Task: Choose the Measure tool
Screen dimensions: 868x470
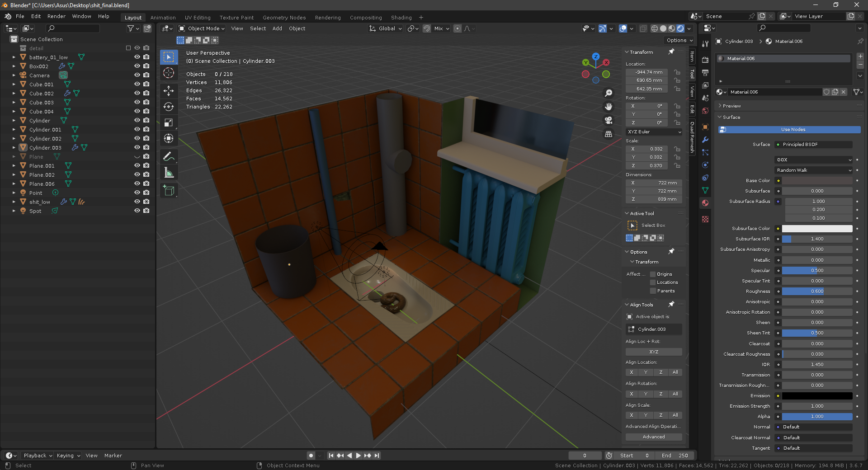Action: click(169, 173)
